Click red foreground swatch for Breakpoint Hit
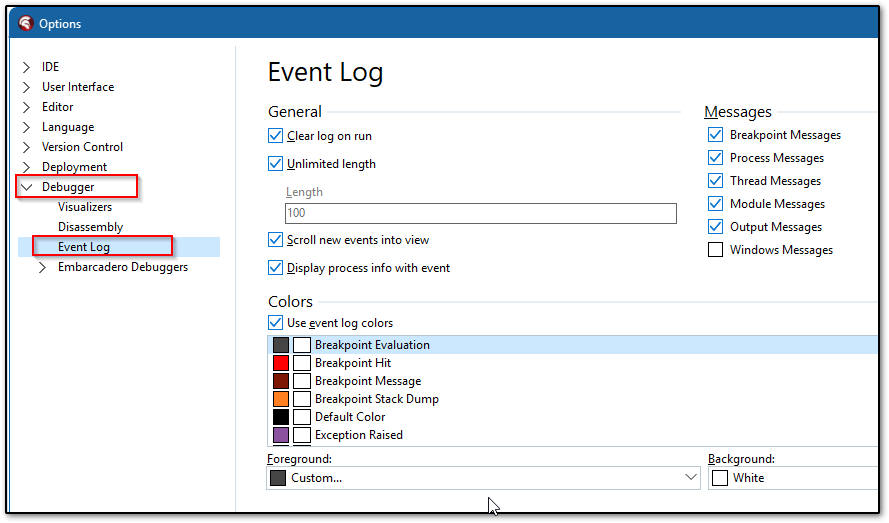This screenshot has height=523, width=889. [x=281, y=363]
